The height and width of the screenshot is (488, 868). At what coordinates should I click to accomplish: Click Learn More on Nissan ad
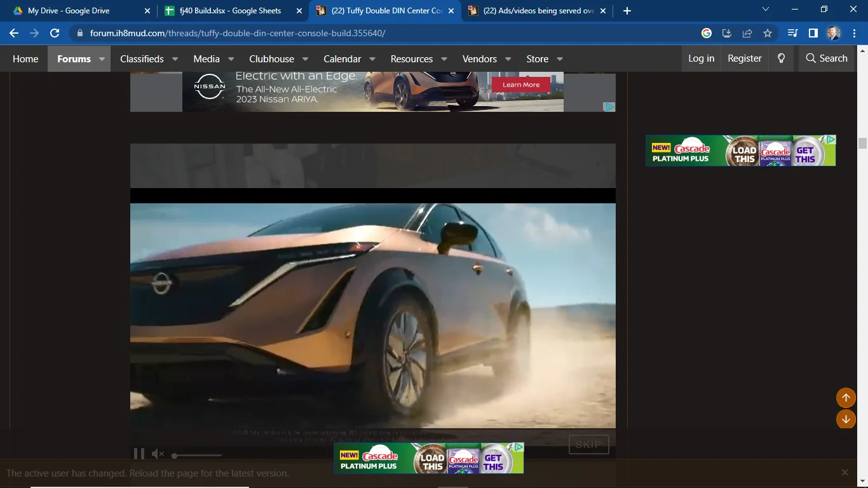coord(520,85)
